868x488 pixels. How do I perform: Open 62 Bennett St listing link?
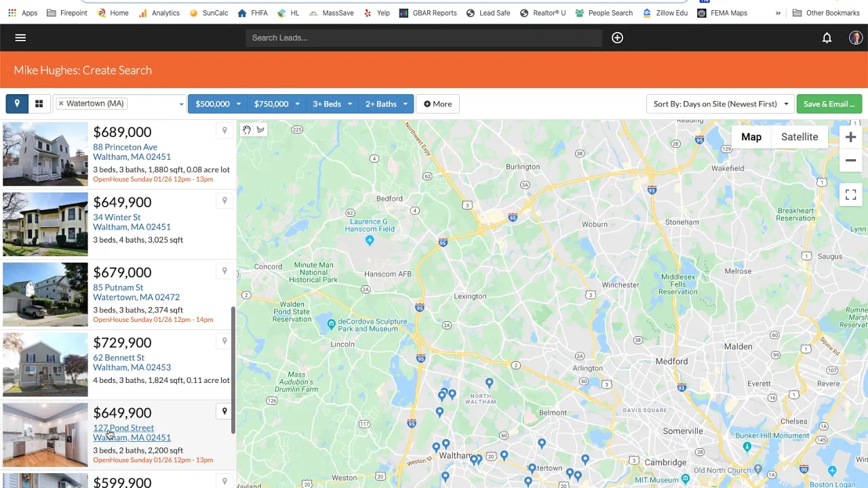click(132, 363)
